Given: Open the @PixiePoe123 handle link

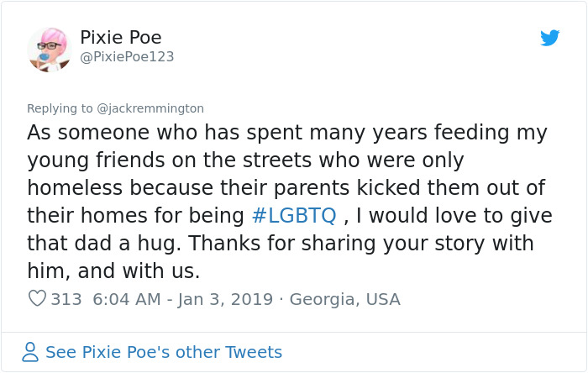Looking at the screenshot, I should coord(127,56).
